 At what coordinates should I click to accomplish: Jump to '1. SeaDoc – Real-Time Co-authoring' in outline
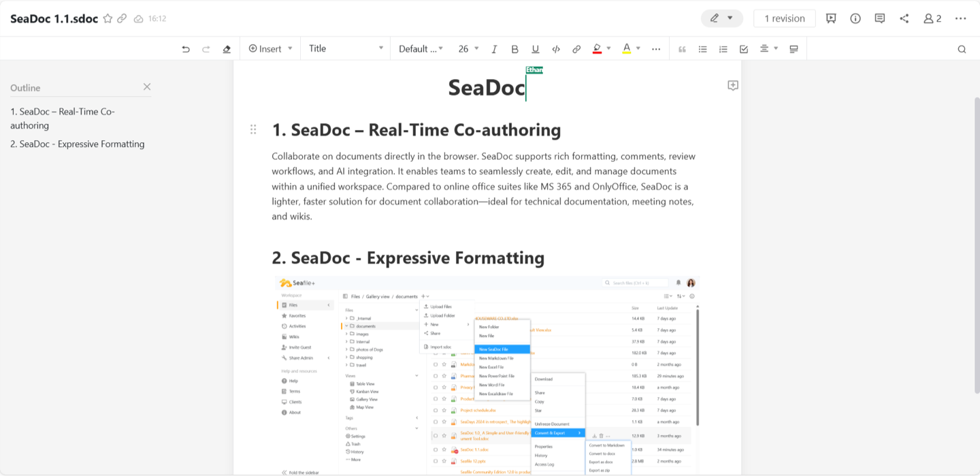pyautogui.click(x=63, y=118)
